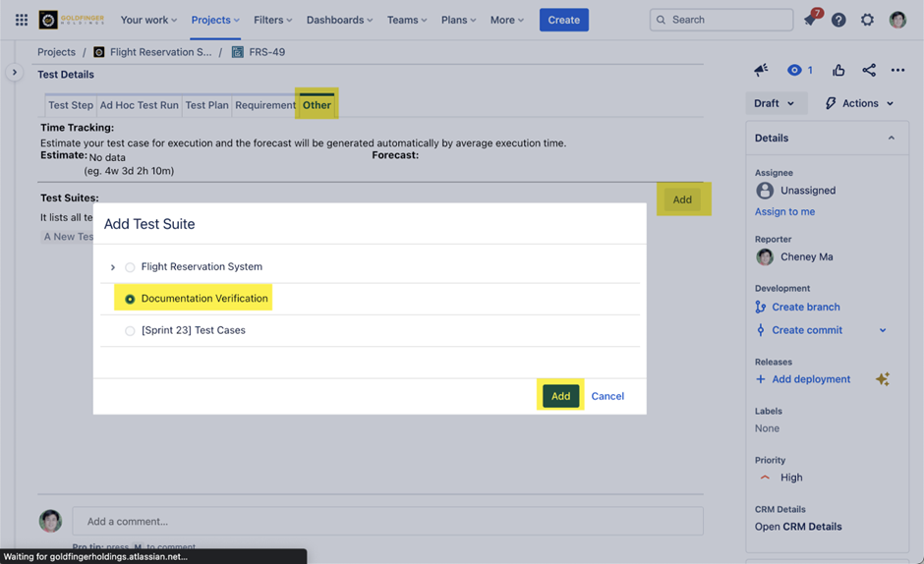Select Flight Reservation System radio button
The image size is (924, 564).
(130, 267)
